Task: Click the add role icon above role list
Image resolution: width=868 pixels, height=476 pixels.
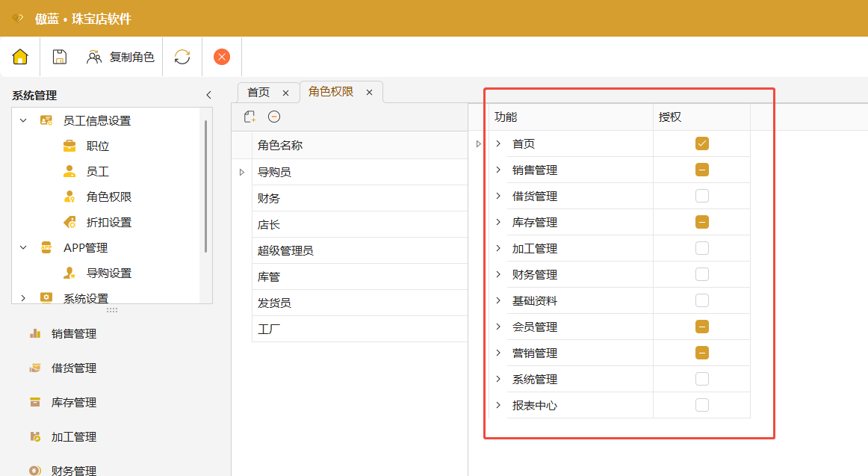Action: pyautogui.click(x=249, y=117)
